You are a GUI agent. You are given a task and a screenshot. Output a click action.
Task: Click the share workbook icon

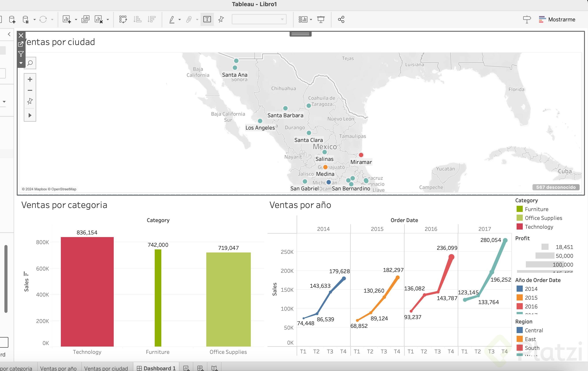[x=341, y=19]
